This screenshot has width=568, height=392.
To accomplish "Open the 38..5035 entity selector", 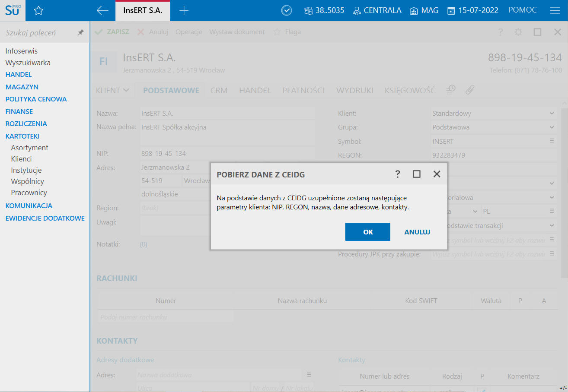I will click(324, 10).
